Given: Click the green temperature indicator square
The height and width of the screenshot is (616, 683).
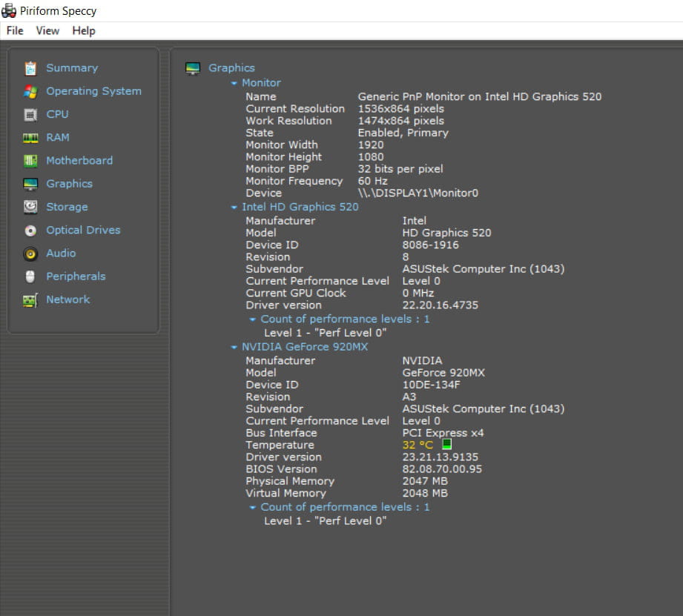Looking at the screenshot, I should click(446, 445).
